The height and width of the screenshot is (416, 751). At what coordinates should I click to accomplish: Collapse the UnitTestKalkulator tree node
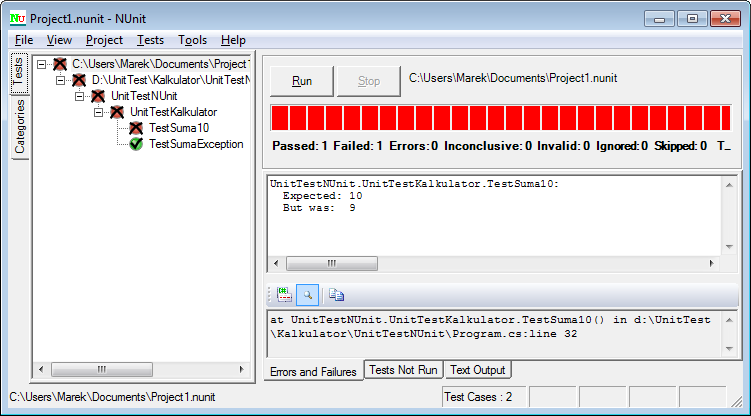(99, 112)
